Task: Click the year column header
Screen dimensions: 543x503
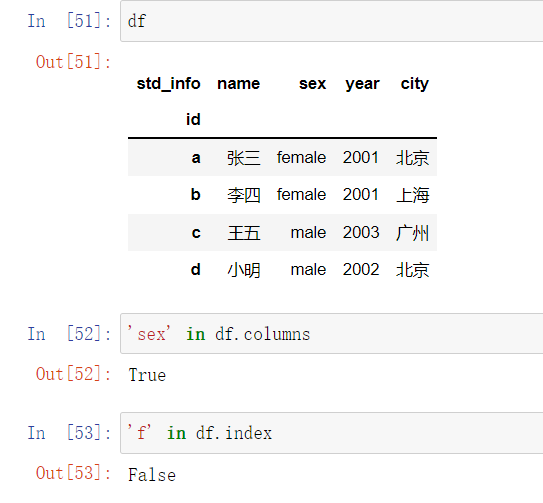Action: pos(363,84)
